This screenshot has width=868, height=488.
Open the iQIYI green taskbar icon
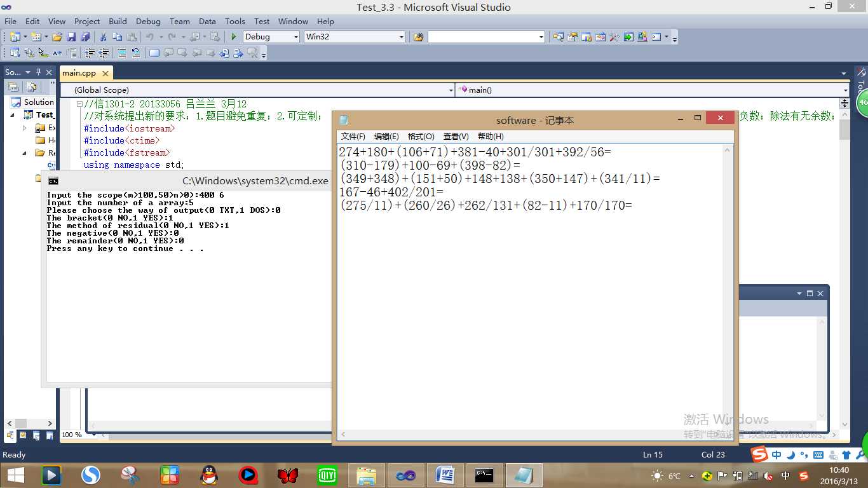pyautogui.click(x=327, y=475)
